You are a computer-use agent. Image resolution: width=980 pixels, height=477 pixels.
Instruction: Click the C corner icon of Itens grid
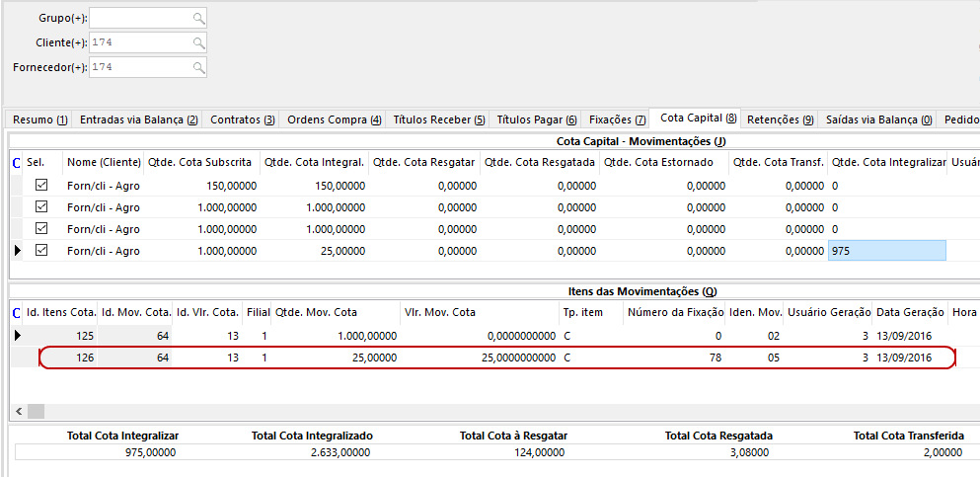(x=15, y=313)
